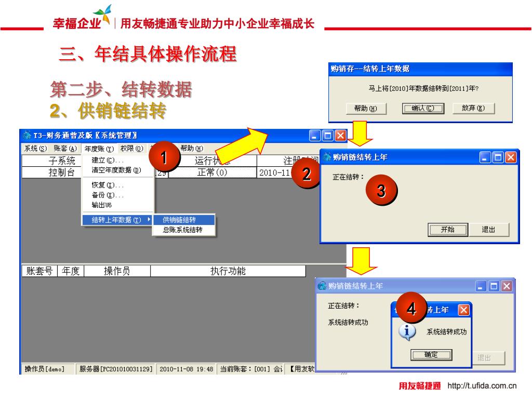
Task: Minimize middle 购销链结转上年 window
Action: [485, 157]
